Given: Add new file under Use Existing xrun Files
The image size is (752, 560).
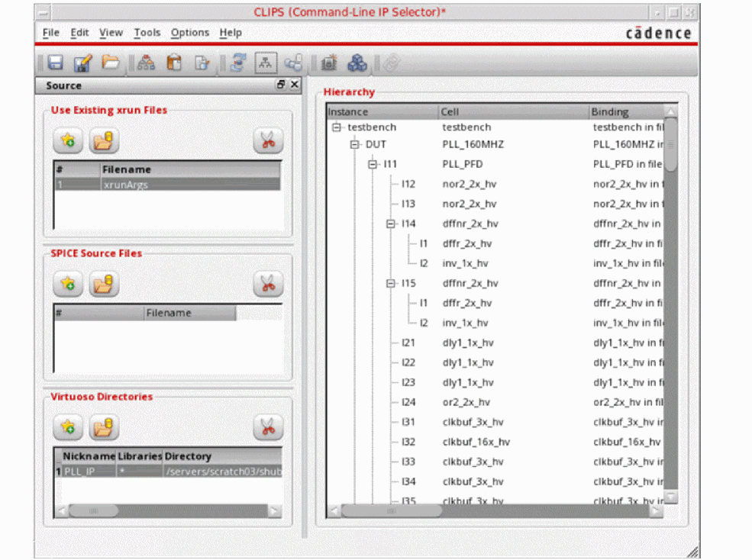Looking at the screenshot, I should [68, 140].
